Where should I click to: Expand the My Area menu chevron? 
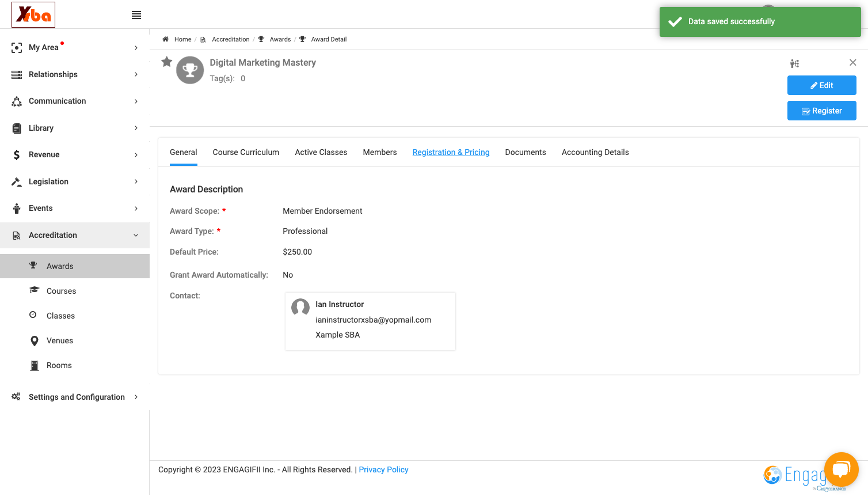coord(136,48)
